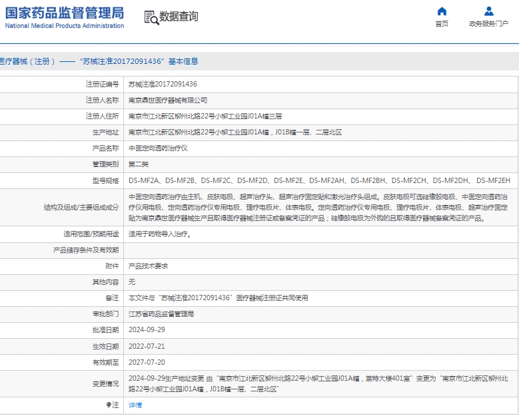The height and width of the screenshot is (420, 519).
Task: Click the 结构及组成/主要组成成分 row label
Action: click(81, 208)
